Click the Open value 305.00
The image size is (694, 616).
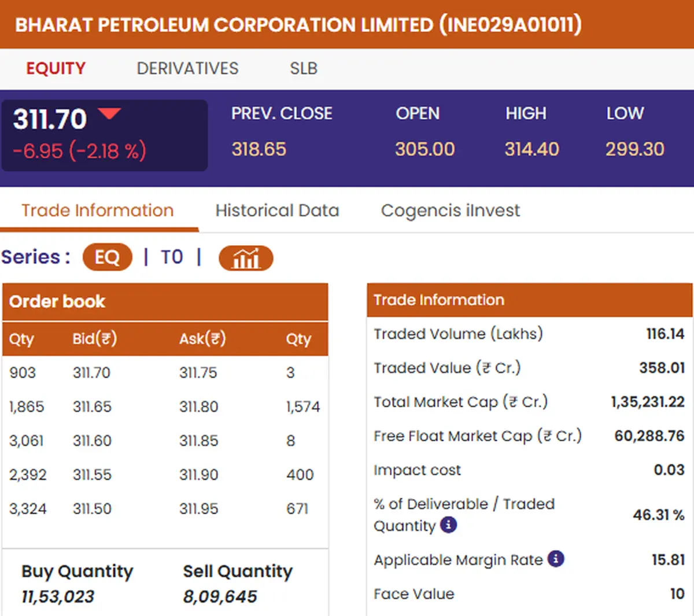[x=425, y=149]
